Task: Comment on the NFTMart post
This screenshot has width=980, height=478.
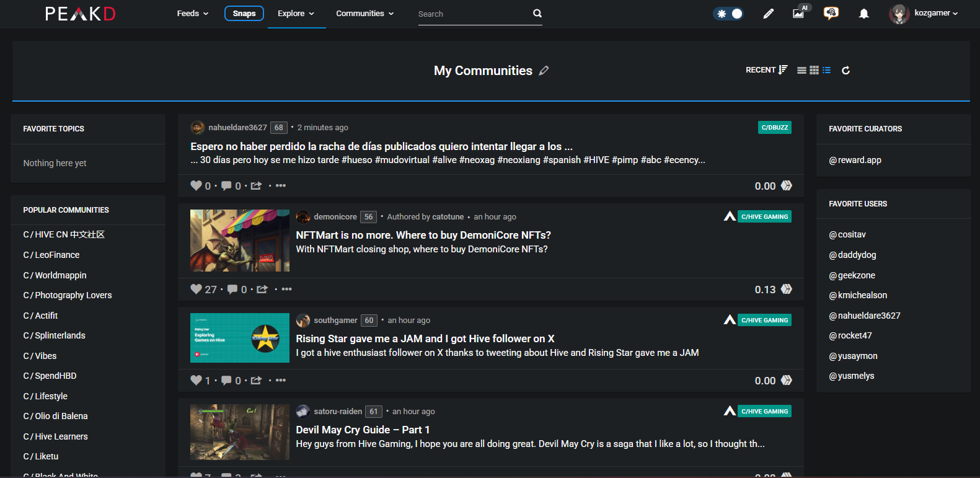Action: point(232,289)
